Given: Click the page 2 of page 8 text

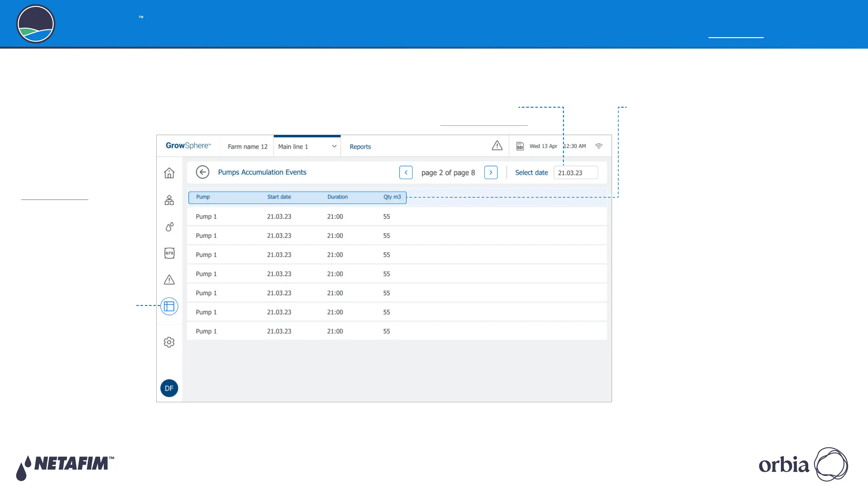Looking at the screenshot, I should click(448, 173).
